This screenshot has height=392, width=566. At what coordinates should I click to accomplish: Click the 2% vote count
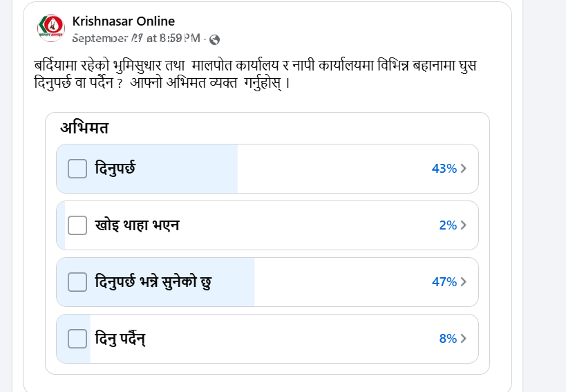pyautogui.click(x=447, y=225)
